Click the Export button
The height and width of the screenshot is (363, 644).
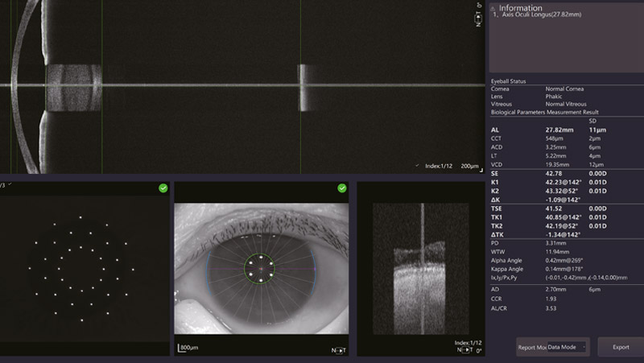pos(621,347)
